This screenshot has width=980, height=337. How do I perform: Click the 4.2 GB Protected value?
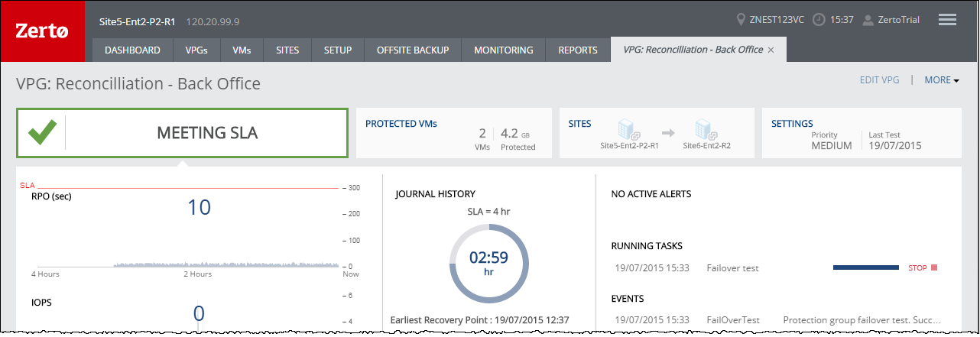tap(518, 138)
